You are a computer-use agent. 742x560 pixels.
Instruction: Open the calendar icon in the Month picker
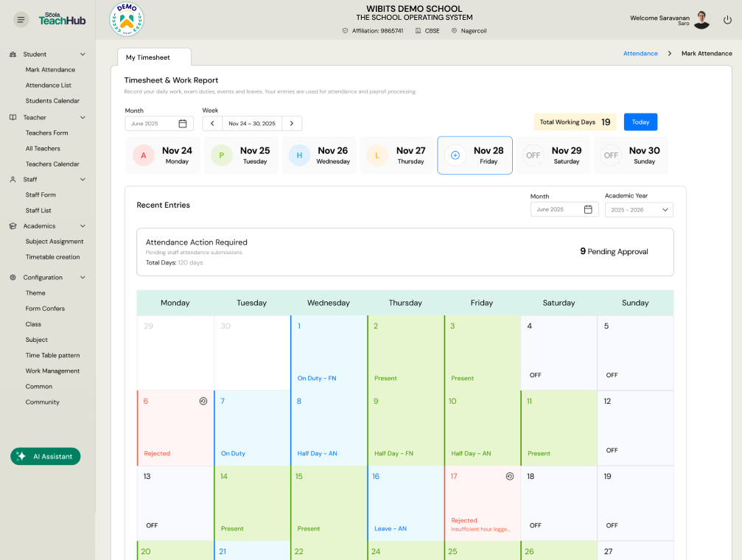click(x=183, y=123)
